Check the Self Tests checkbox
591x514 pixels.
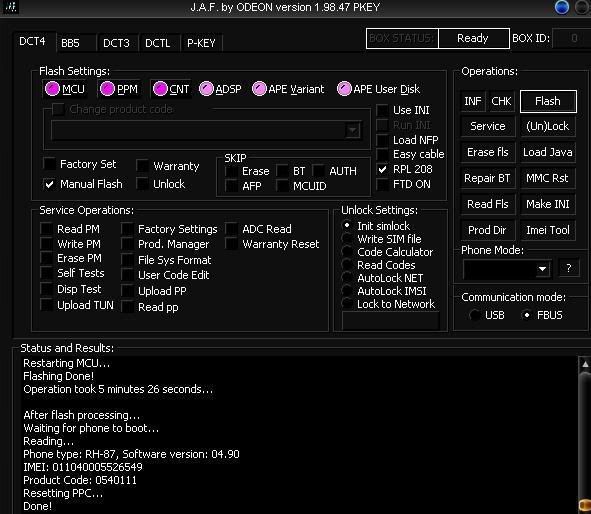46,273
